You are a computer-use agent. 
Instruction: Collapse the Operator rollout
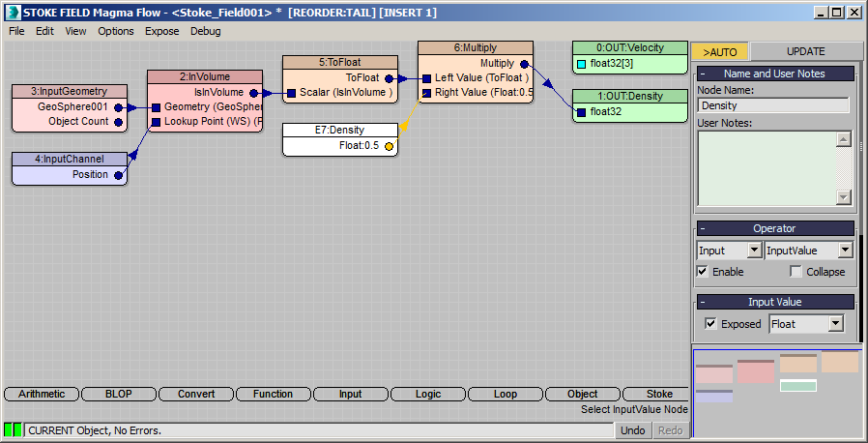click(x=775, y=228)
